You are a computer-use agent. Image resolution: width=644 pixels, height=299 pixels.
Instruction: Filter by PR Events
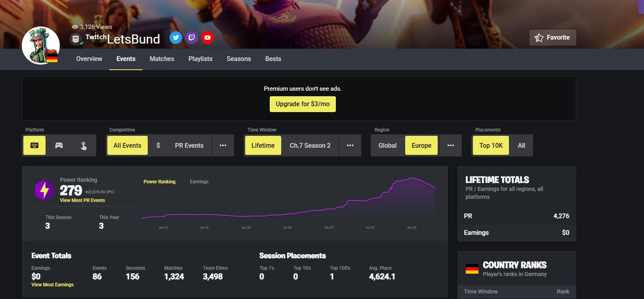[189, 145]
